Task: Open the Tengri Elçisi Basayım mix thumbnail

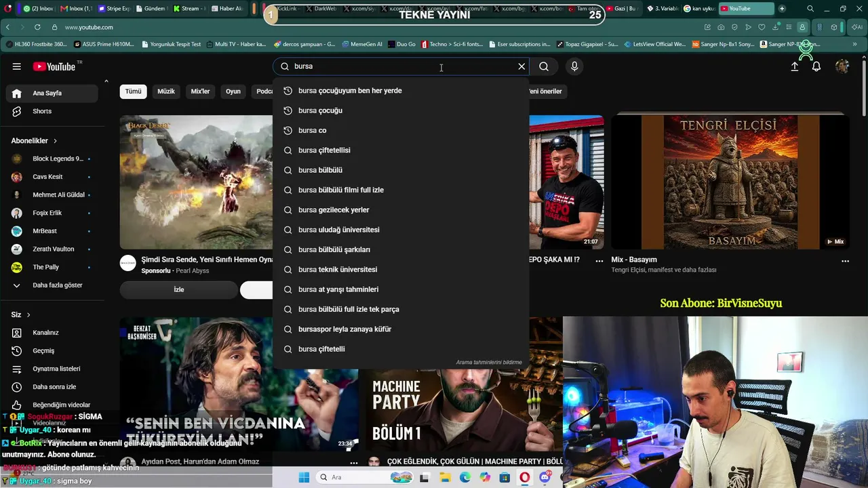Action: (x=730, y=182)
